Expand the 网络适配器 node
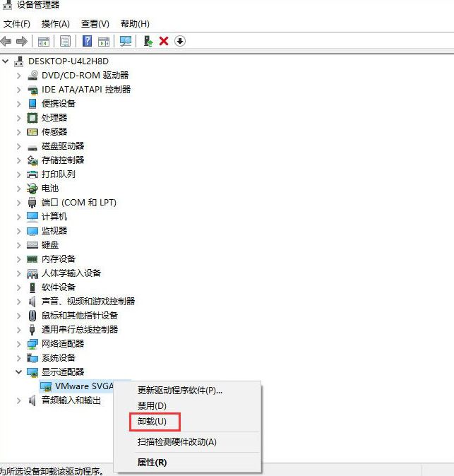The width and height of the screenshot is (454, 476). pos(19,344)
